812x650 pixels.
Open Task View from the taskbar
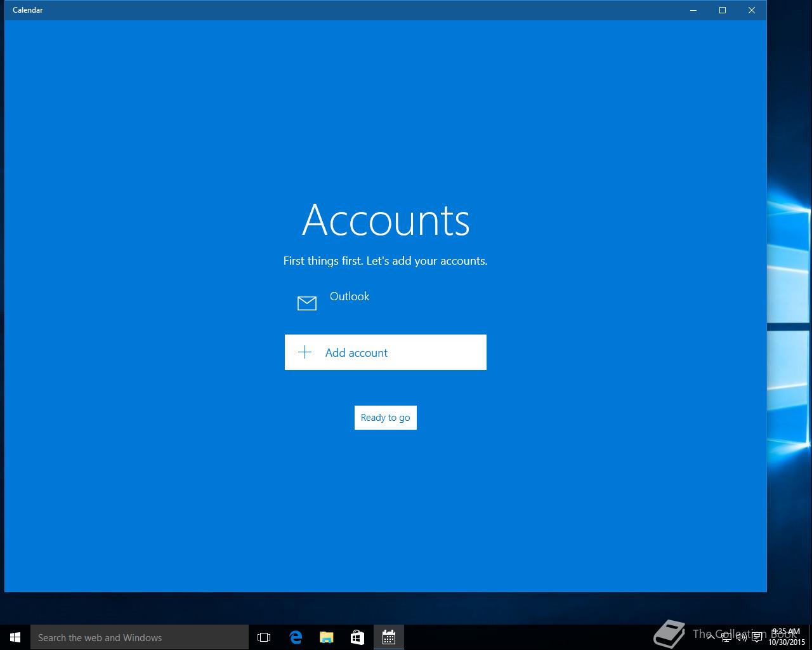pos(264,637)
